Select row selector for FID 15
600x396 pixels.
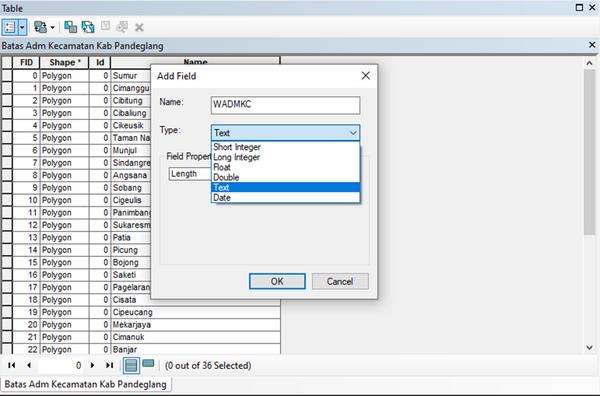coord(7,262)
